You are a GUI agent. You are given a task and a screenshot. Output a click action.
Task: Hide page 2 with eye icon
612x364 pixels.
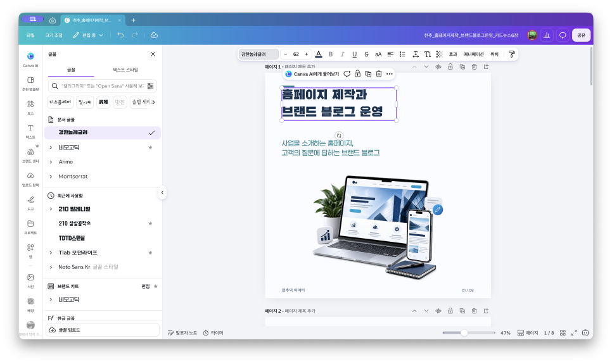438,311
